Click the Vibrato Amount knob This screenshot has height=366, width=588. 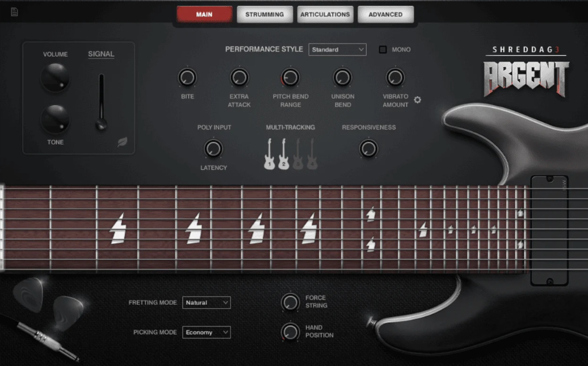point(395,78)
